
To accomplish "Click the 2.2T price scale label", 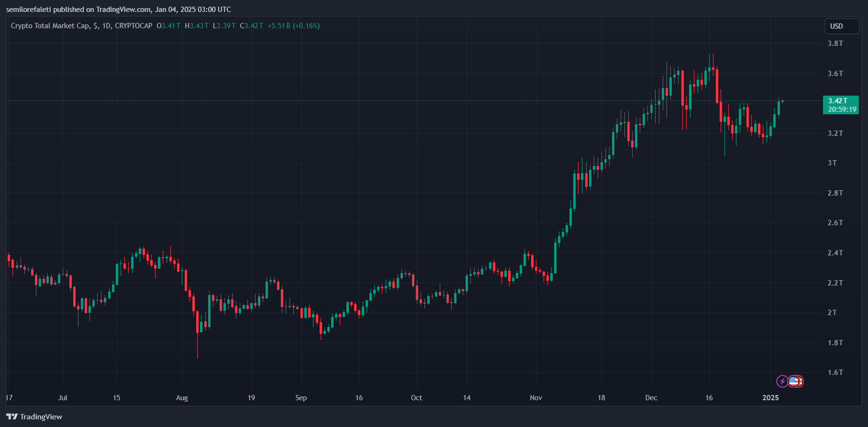I will (x=835, y=283).
